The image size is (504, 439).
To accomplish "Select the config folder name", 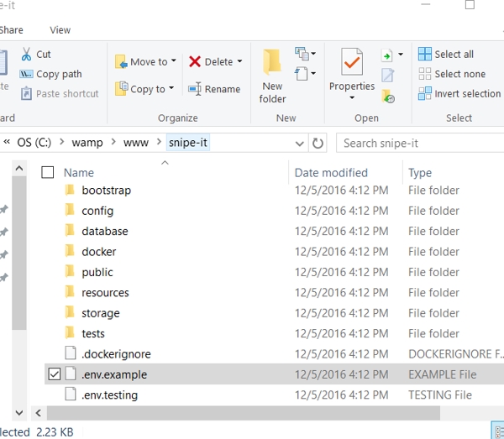I will point(97,211).
